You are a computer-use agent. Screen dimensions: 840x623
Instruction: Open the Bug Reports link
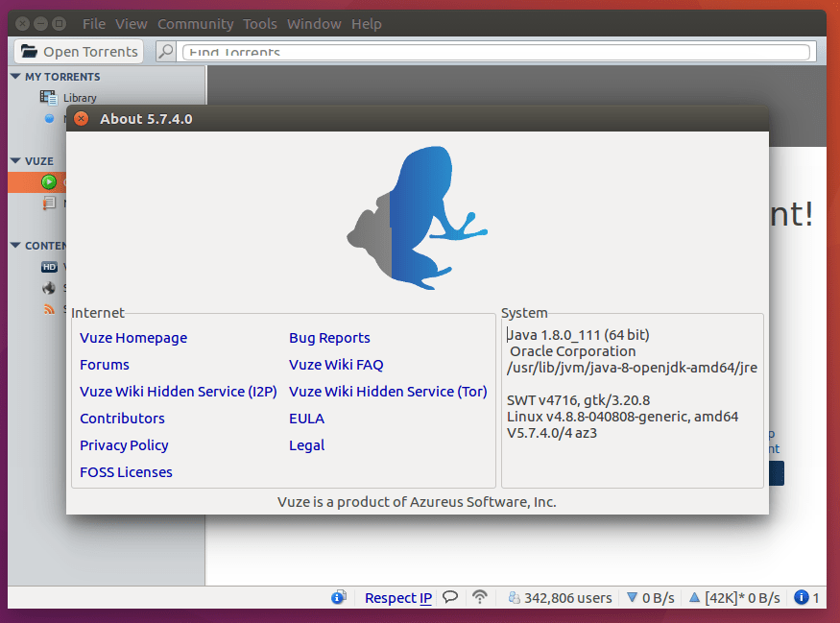pos(329,338)
